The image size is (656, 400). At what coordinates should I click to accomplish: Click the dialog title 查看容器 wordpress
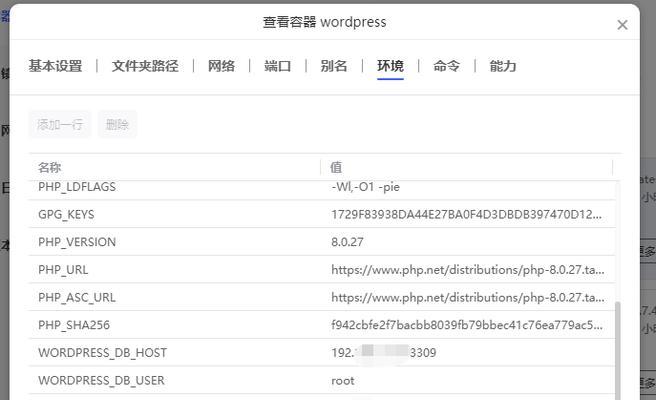point(324,22)
